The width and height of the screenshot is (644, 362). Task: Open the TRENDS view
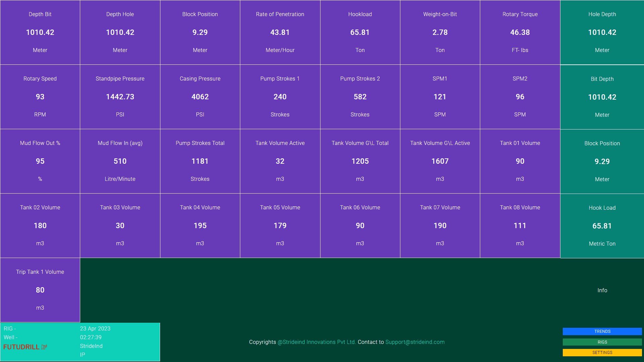(602, 331)
